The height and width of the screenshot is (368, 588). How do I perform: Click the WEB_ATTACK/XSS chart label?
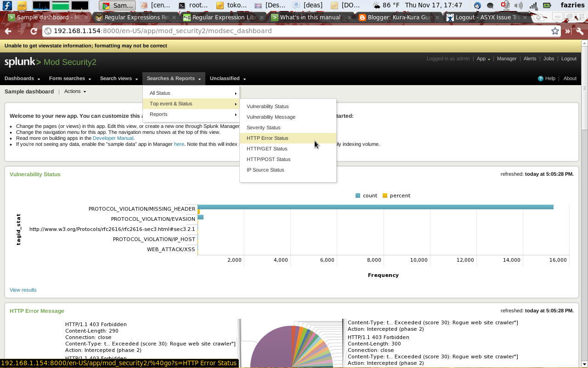171,250
